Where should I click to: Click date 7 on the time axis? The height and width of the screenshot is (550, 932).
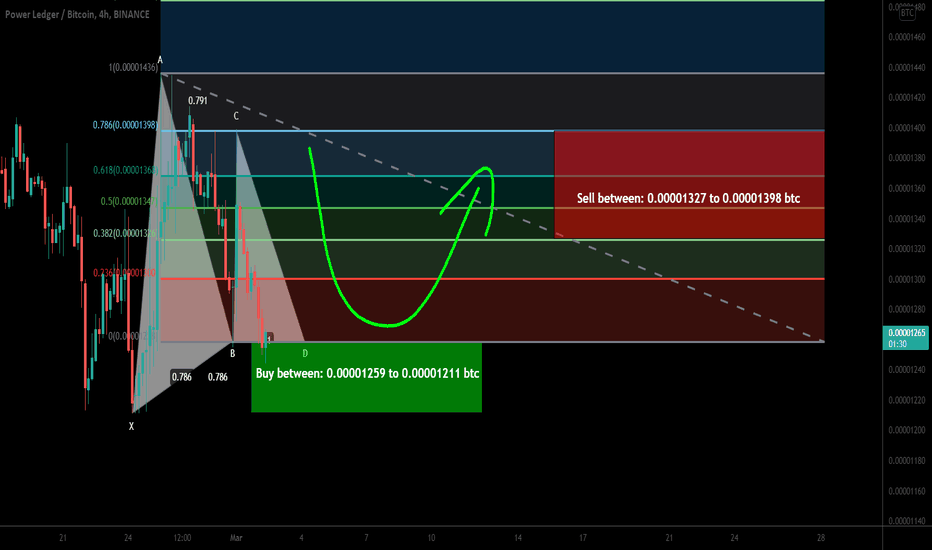click(x=366, y=538)
